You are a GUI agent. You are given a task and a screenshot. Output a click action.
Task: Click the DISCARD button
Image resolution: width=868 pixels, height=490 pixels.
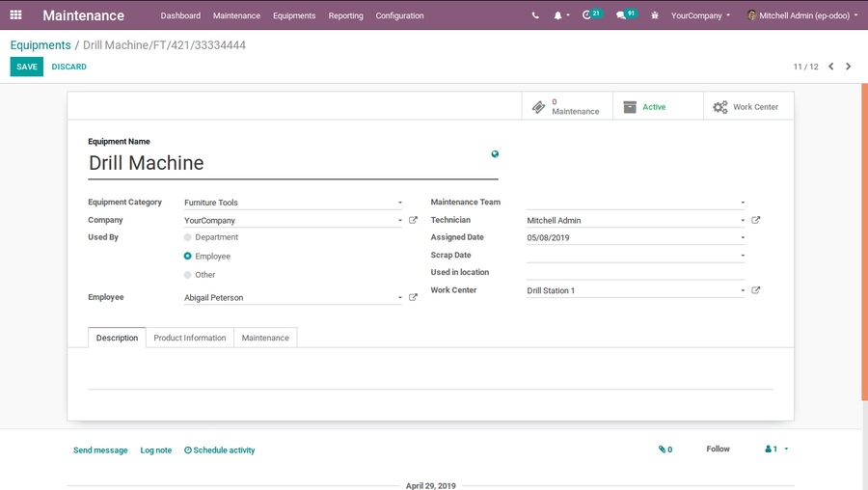coord(69,67)
